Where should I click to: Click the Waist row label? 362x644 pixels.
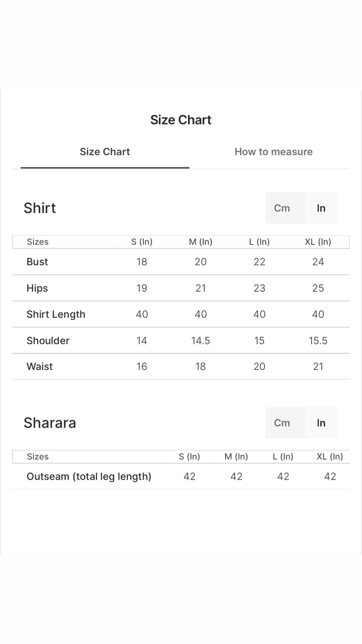40,367
